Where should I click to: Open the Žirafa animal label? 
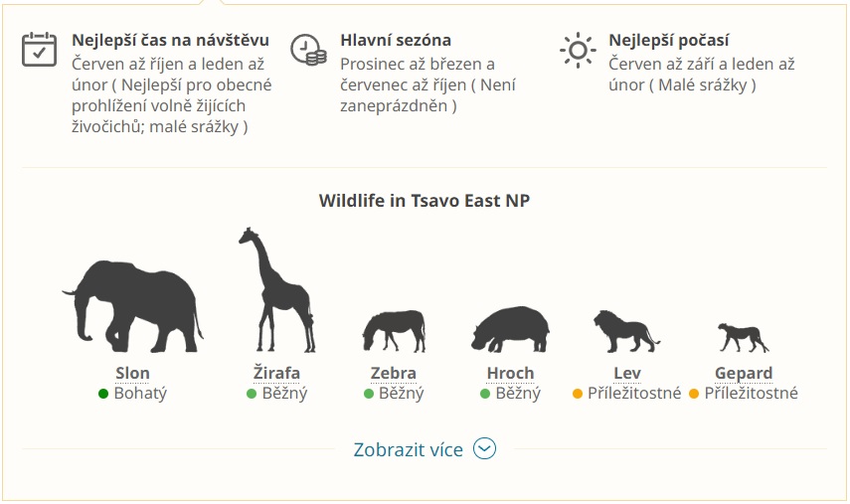point(276,374)
